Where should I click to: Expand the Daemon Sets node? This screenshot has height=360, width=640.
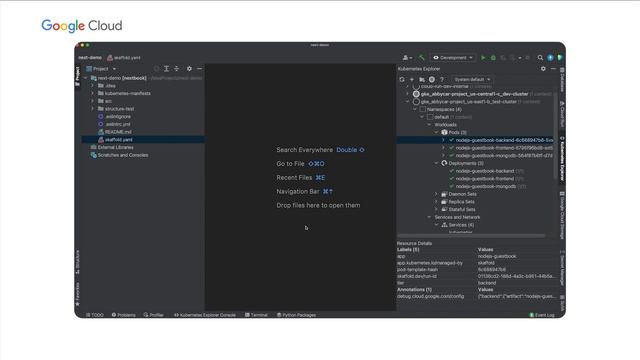436,194
